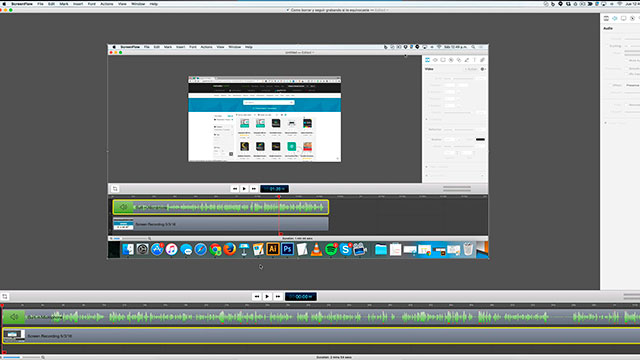Viewport: 640px width, 360px height.
Task: Expand the disclosure triangle in the Audio panel
Action: coord(605,123)
